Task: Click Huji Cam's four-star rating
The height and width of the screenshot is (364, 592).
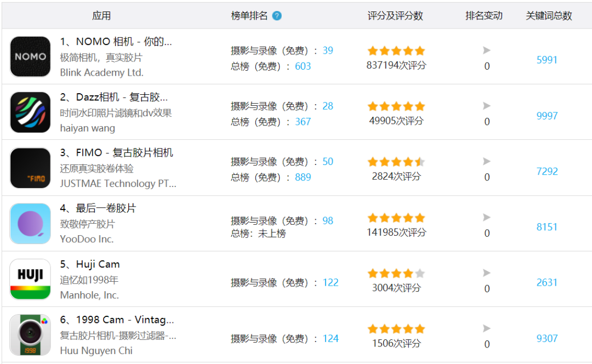Action: click(x=396, y=273)
